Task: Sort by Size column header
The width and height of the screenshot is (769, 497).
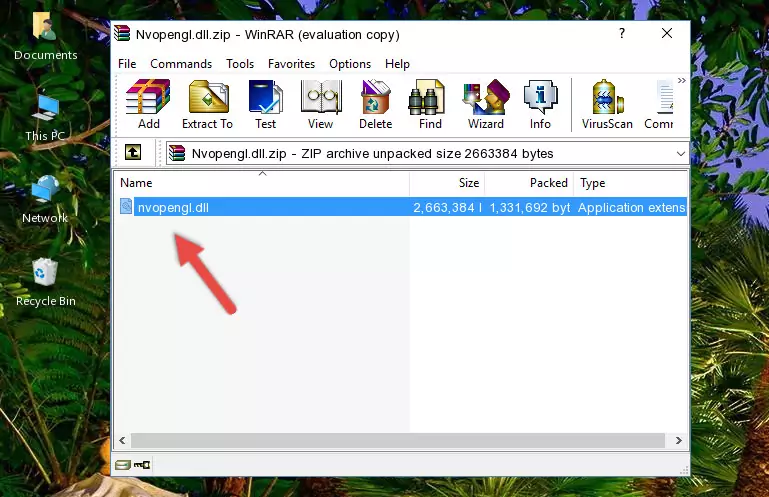Action: click(447, 183)
